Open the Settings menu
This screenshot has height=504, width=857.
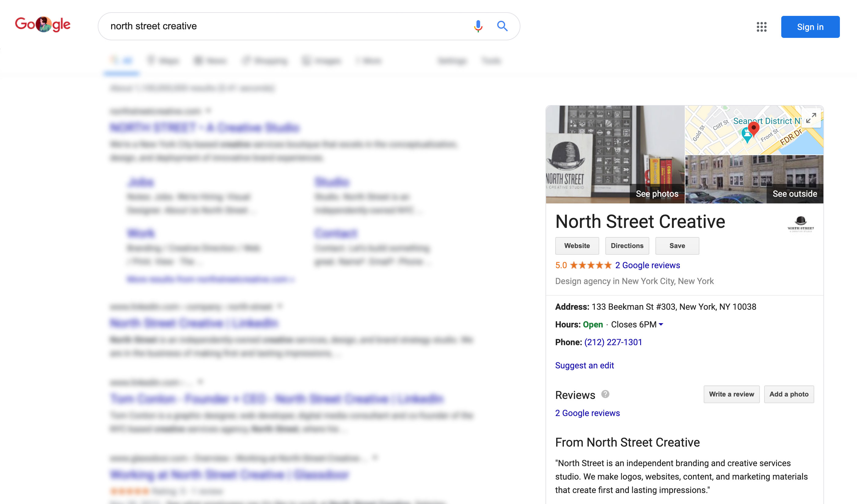pos(452,61)
